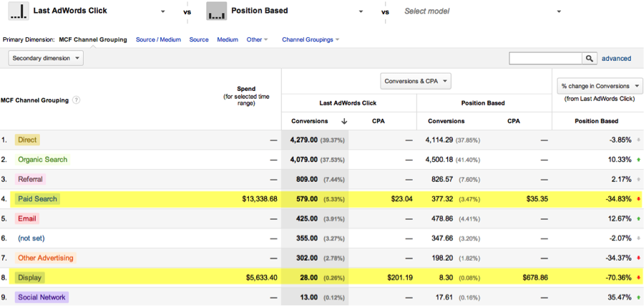Viewport: 644px width, 306px height.
Task: Select the MCF Channel Grouping primary dimension
Action: click(93, 40)
